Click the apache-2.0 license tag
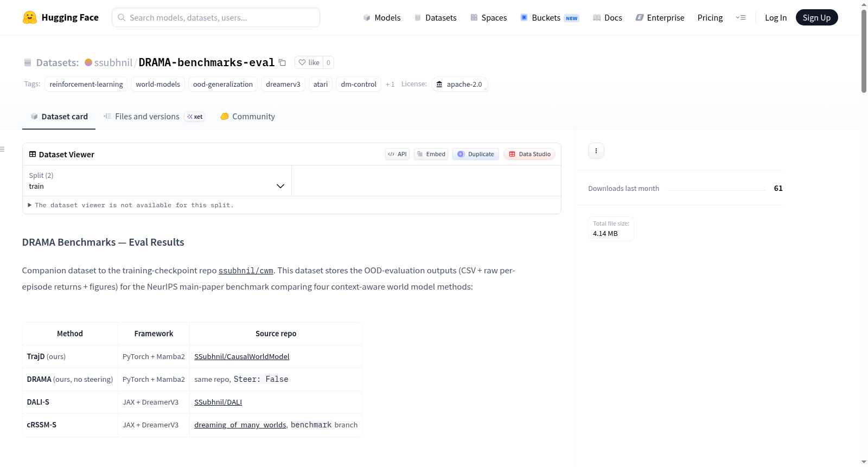The image size is (868, 467). 459,84
